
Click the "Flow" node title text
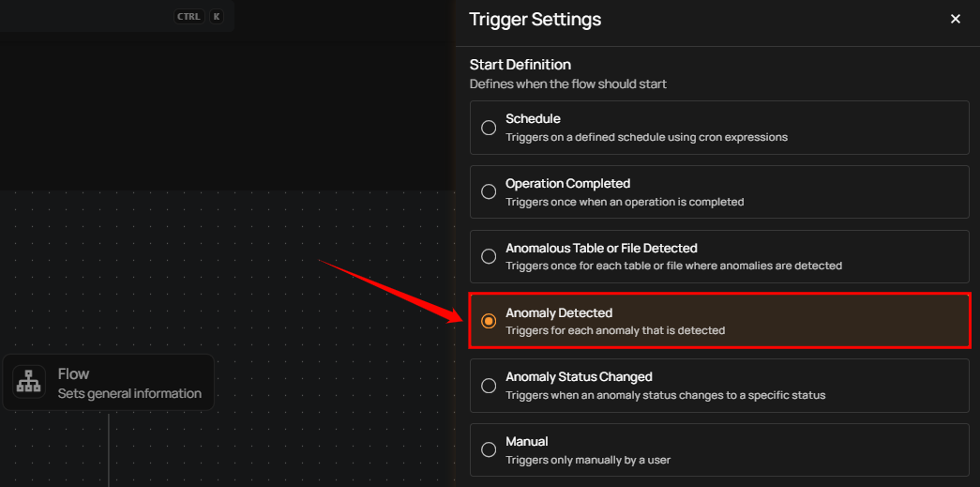(x=74, y=373)
